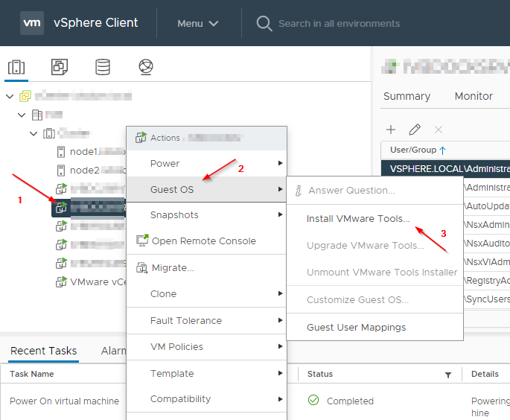510x420 pixels.
Task: Click the node2 host icon
Action: coord(61,170)
